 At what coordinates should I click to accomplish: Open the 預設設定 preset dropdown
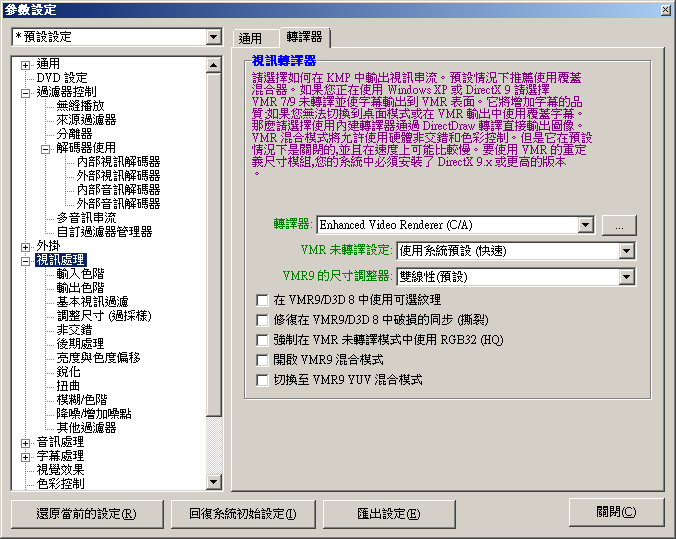[x=213, y=37]
